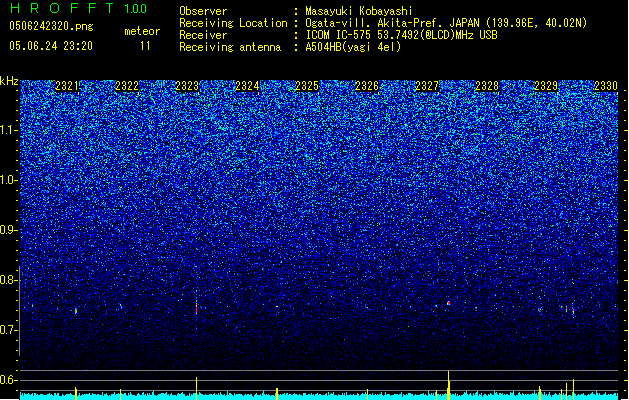This screenshot has width=629, height=400.
Task: Click the kHz axis unit label
Action: click(9, 81)
